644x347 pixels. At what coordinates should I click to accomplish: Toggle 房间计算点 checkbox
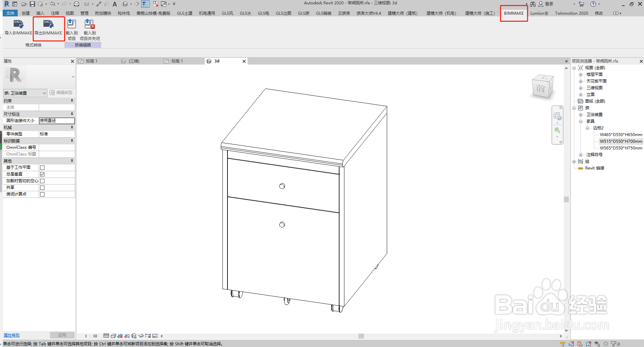click(42, 194)
